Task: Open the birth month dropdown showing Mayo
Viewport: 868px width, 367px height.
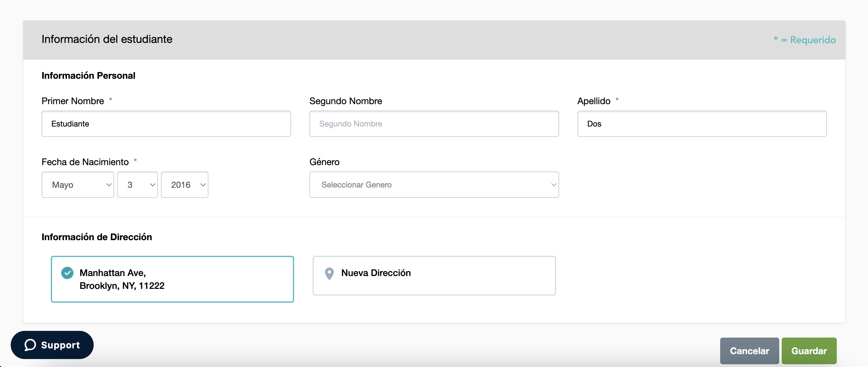Action: coord(78,185)
